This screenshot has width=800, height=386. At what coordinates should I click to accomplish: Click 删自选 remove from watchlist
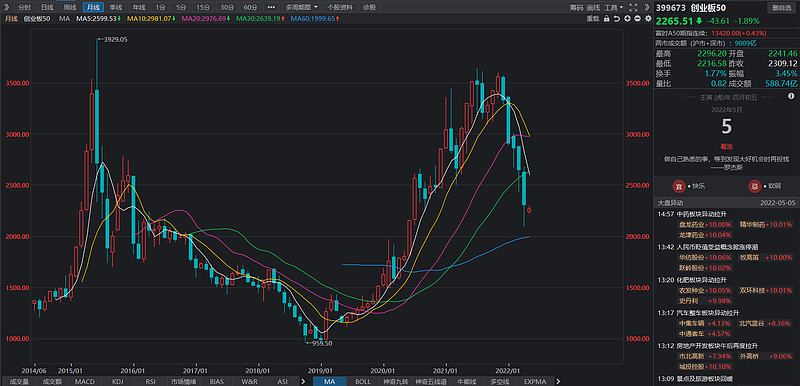781,8
